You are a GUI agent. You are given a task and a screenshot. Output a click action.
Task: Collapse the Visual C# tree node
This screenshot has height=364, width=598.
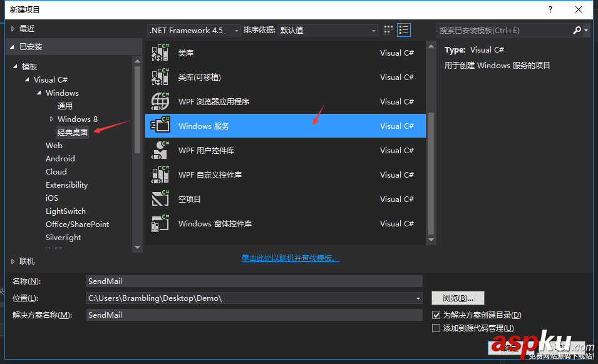click(x=27, y=79)
